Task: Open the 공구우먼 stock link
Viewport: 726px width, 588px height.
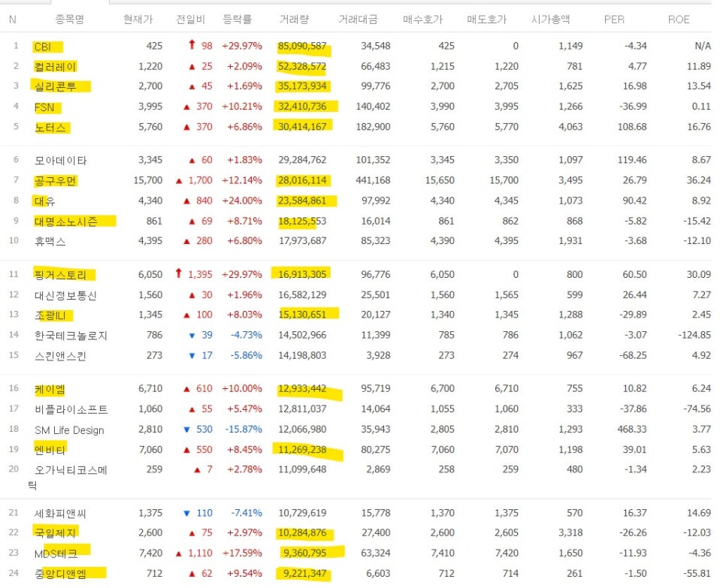Action: (x=55, y=180)
